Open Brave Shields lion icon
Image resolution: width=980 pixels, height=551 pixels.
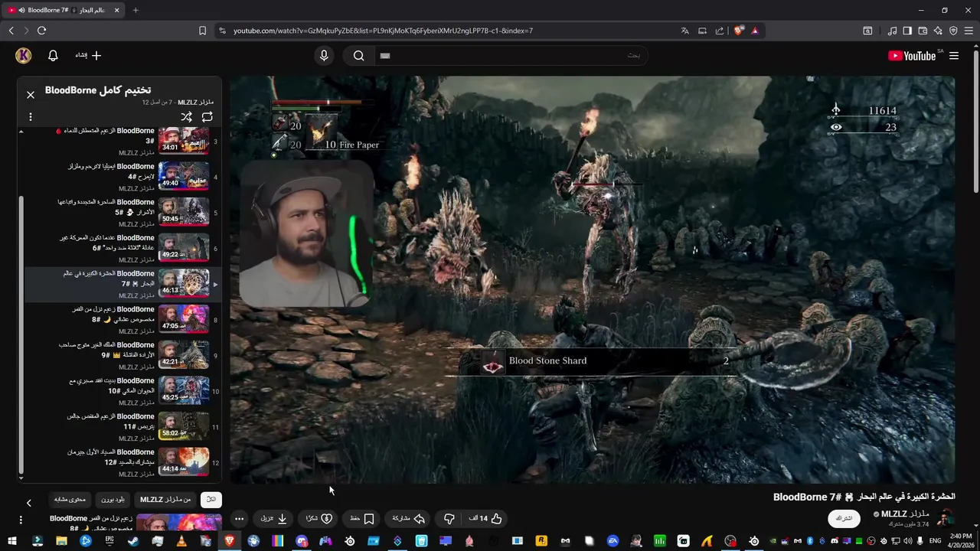pyautogui.click(x=739, y=31)
